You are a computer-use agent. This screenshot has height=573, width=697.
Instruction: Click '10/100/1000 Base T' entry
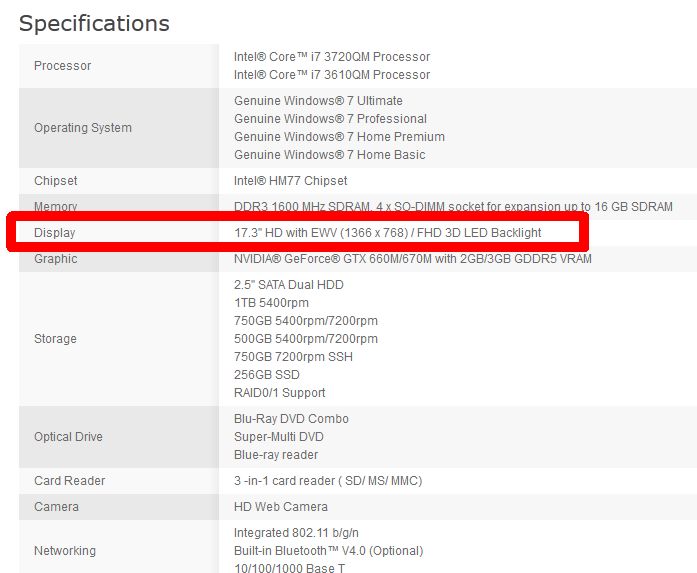[289, 568]
